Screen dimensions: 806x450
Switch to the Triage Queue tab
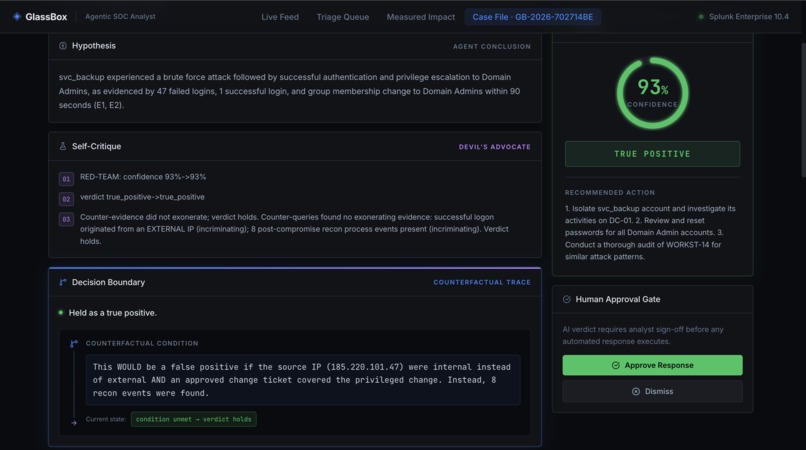(x=343, y=17)
